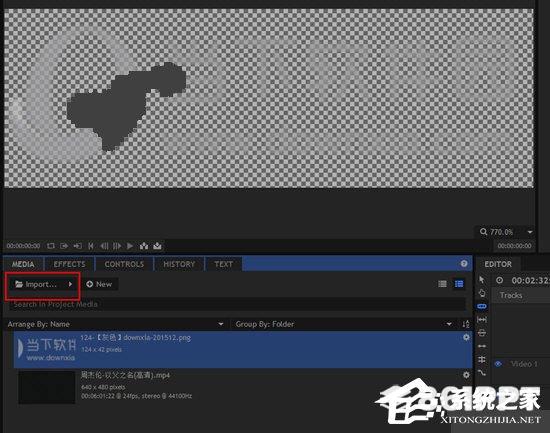Screen dimensions: 550x433
Task: Click the Import... button
Action: coord(43,284)
